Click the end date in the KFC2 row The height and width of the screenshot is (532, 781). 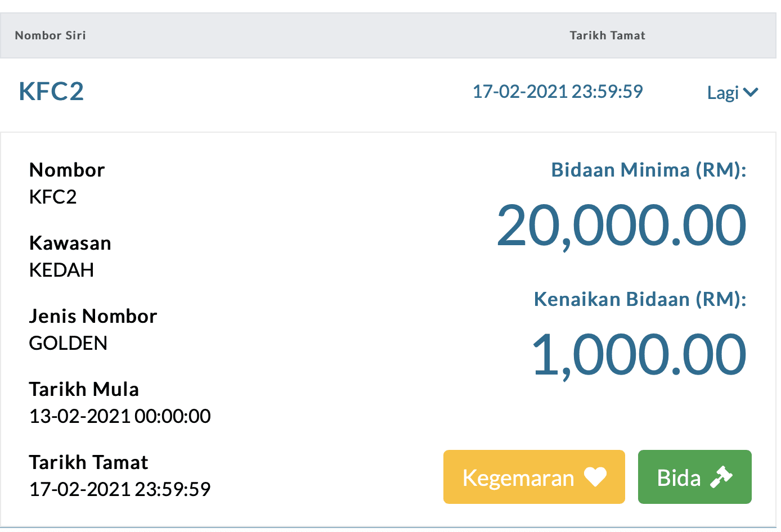(x=557, y=92)
